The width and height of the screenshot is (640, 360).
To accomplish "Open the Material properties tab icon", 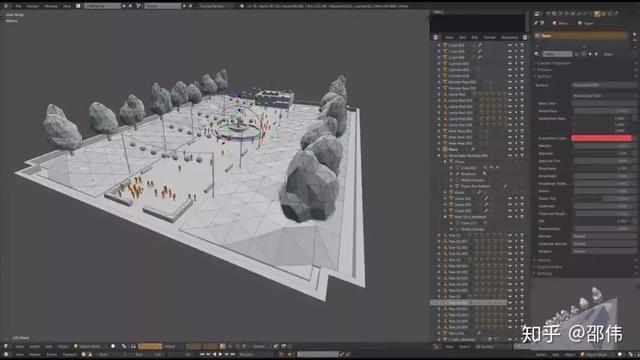I will click(597, 13).
